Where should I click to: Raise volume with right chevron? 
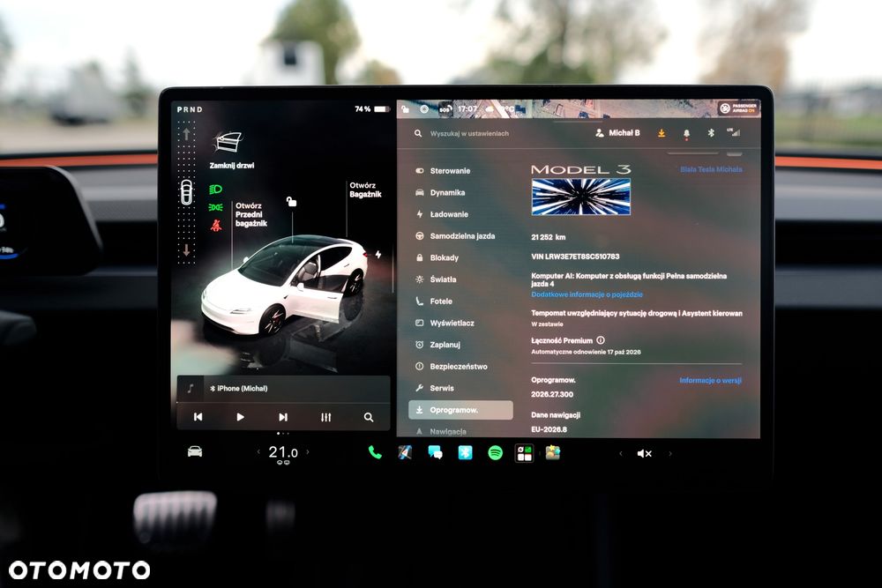pos(670,453)
